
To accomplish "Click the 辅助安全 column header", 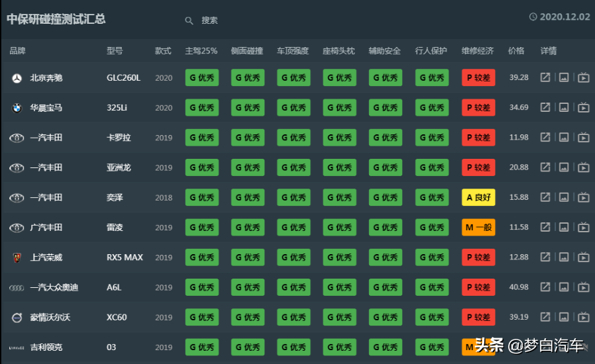I will [x=385, y=51].
